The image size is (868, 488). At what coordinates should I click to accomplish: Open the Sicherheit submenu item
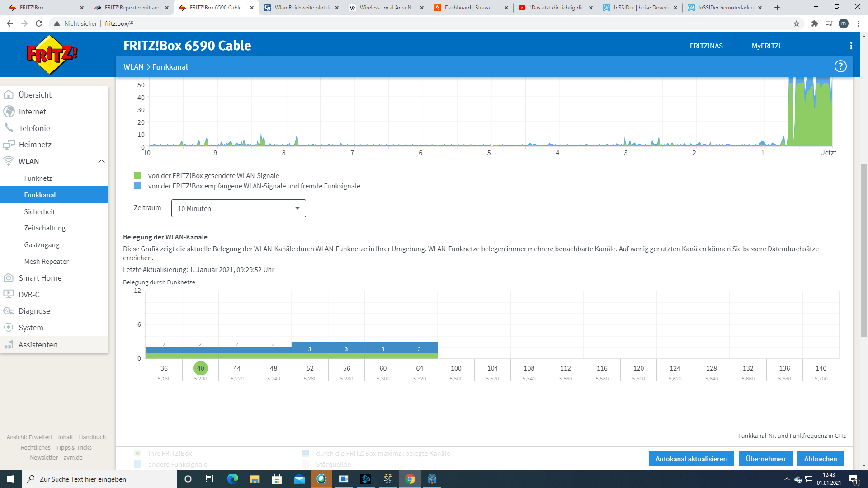click(39, 211)
